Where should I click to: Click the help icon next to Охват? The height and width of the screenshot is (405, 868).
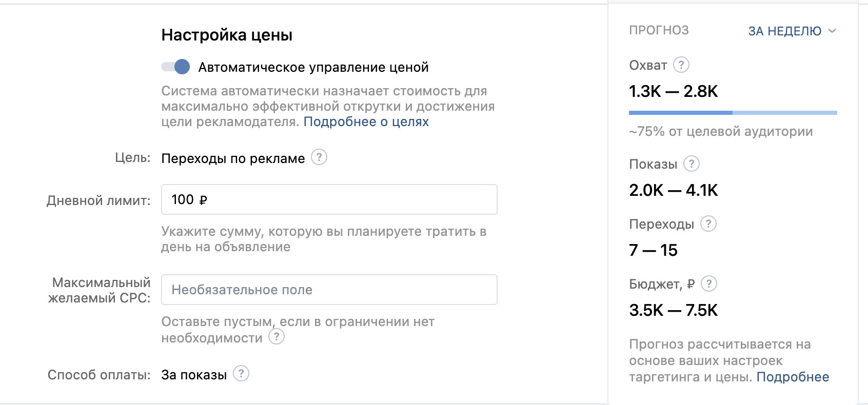[681, 65]
